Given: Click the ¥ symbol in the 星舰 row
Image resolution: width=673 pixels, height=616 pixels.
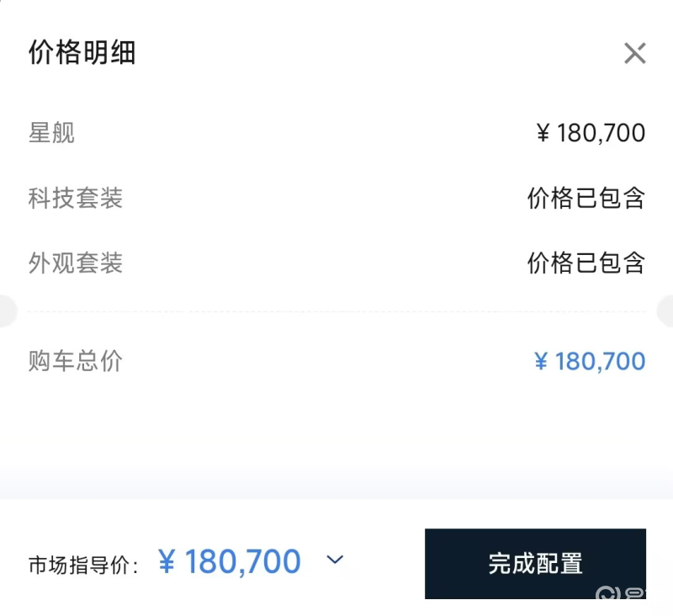Looking at the screenshot, I should point(543,133).
